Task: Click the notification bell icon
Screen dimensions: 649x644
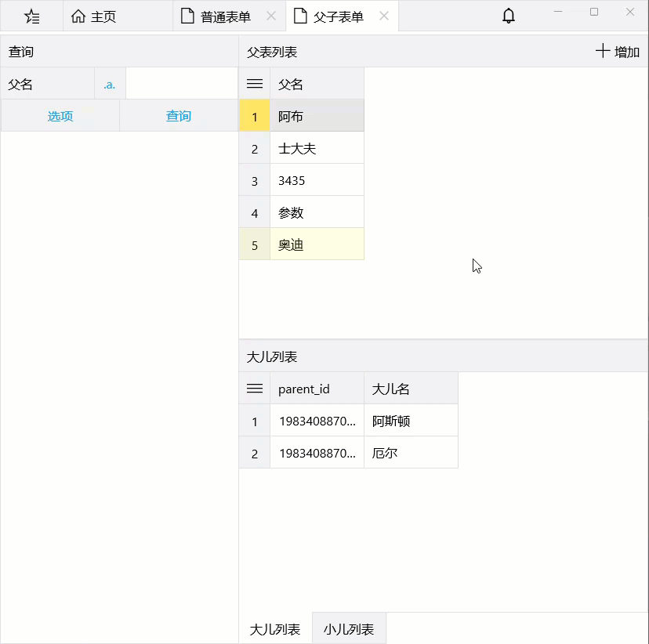Action: [509, 16]
